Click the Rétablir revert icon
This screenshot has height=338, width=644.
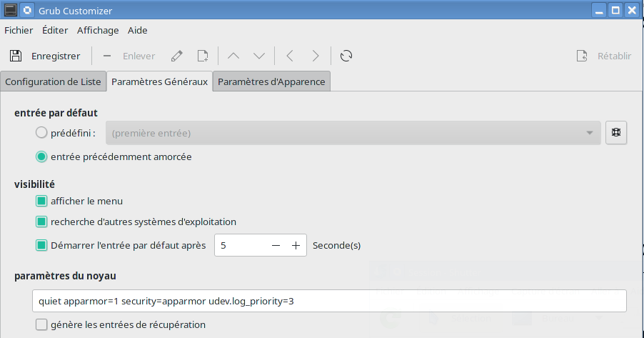pyautogui.click(x=582, y=56)
